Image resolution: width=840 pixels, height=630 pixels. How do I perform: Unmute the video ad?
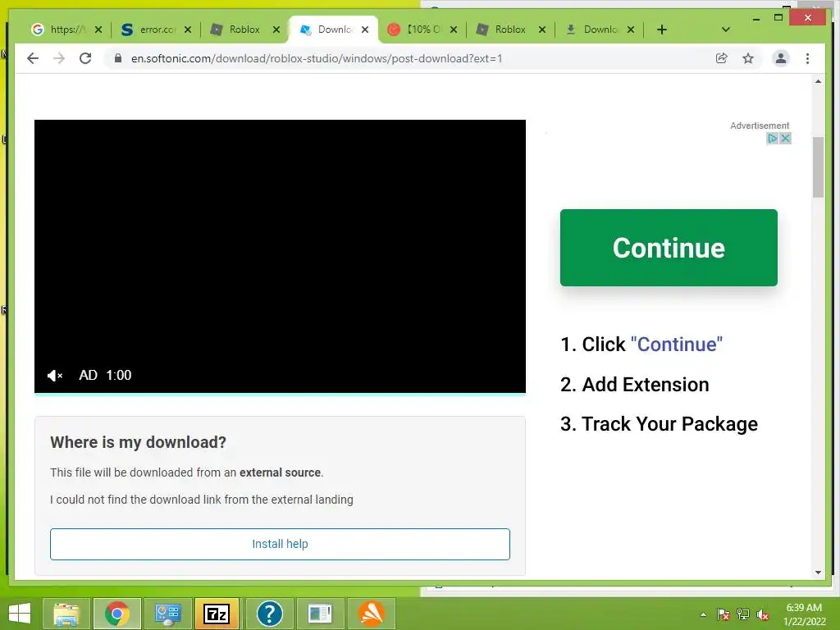[x=55, y=376]
